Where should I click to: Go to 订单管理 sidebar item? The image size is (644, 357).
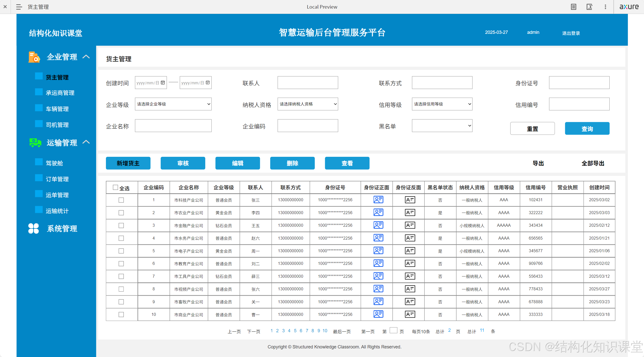57,179
